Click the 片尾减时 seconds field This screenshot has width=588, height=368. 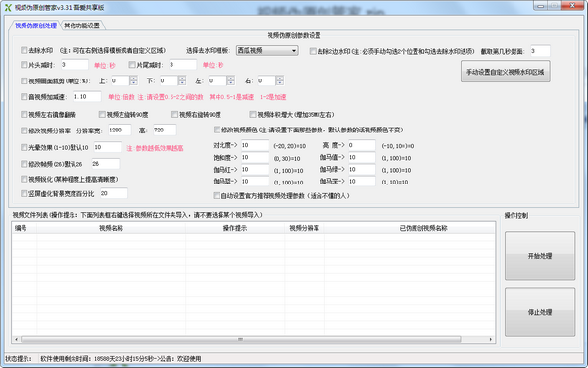tap(182, 65)
